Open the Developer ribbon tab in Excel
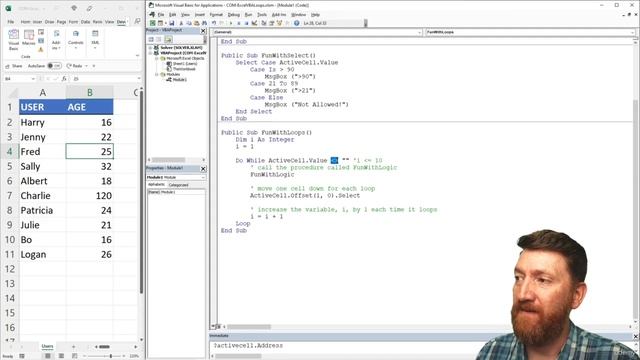 click(x=122, y=22)
